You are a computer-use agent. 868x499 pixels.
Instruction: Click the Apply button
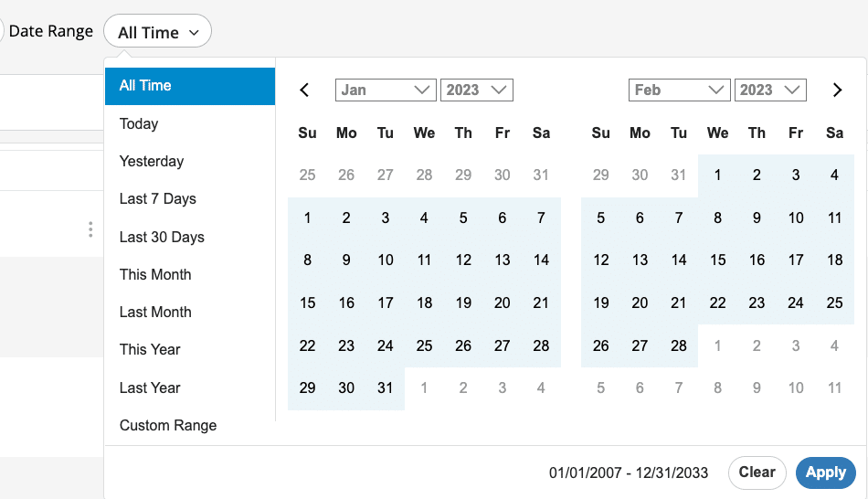825,472
